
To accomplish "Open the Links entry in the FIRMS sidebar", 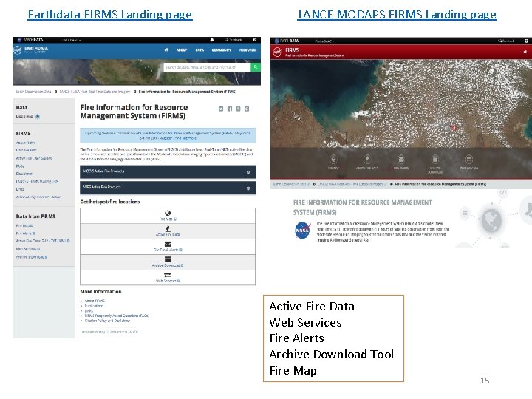I will (20, 189).
